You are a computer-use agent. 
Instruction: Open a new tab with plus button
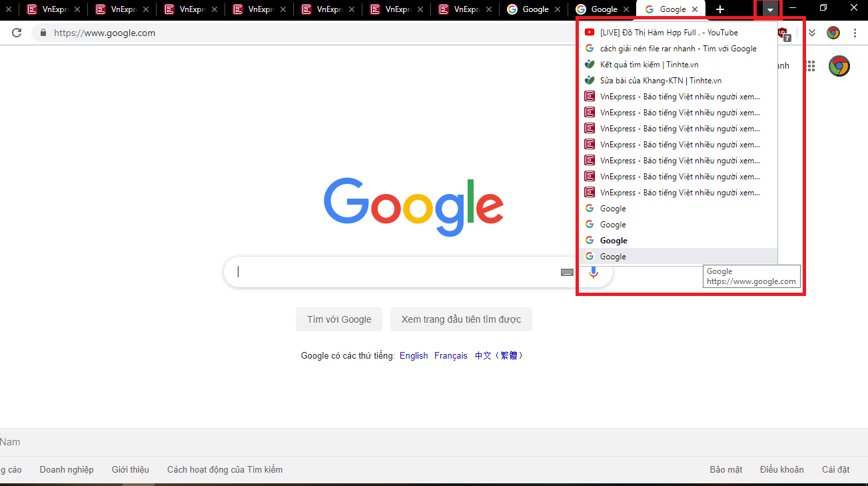point(720,9)
